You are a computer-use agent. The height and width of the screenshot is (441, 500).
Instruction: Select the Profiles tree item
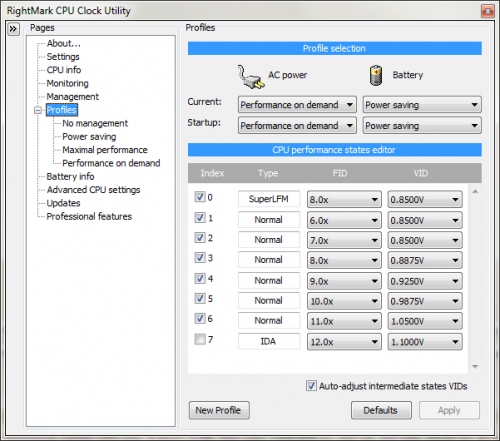pyautogui.click(x=62, y=110)
